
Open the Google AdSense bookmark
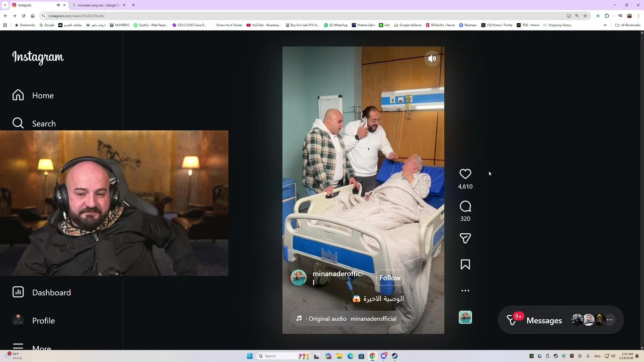[408, 25]
